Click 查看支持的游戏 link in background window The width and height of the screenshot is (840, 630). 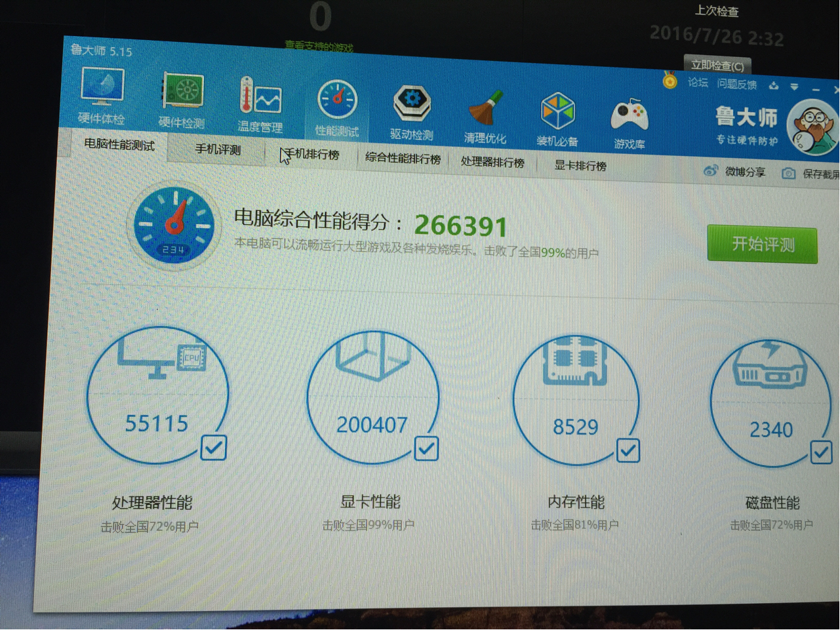pos(319,47)
